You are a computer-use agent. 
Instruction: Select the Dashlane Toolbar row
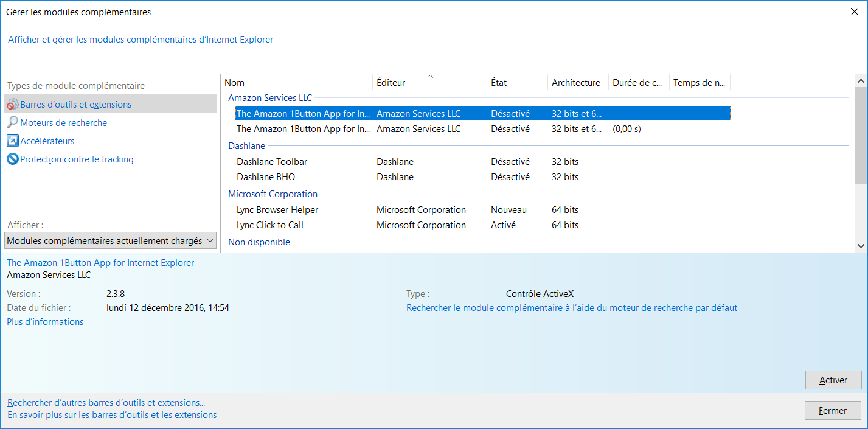tap(482, 161)
